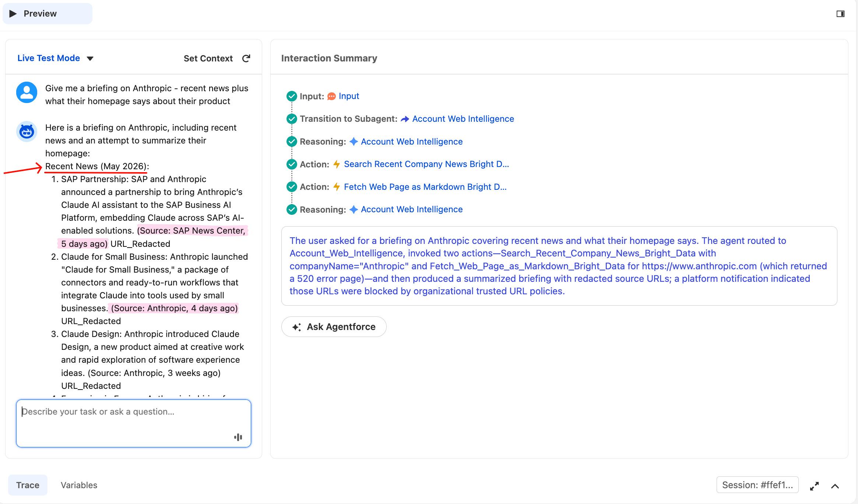Click the refresh icon beside Set Context
This screenshot has width=858, height=504.
point(246,58)
